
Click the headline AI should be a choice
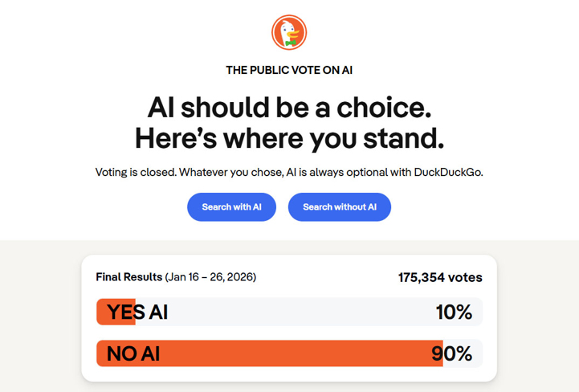(x=289, y=107)
